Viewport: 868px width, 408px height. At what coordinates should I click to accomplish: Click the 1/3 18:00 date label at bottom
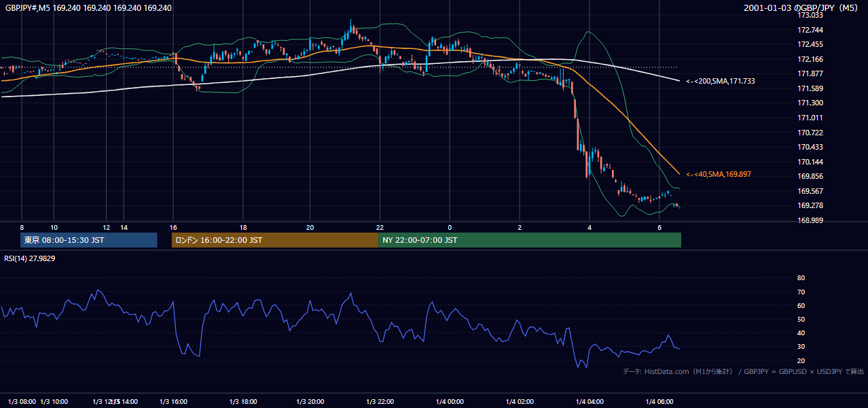click(x=242, y=402)
